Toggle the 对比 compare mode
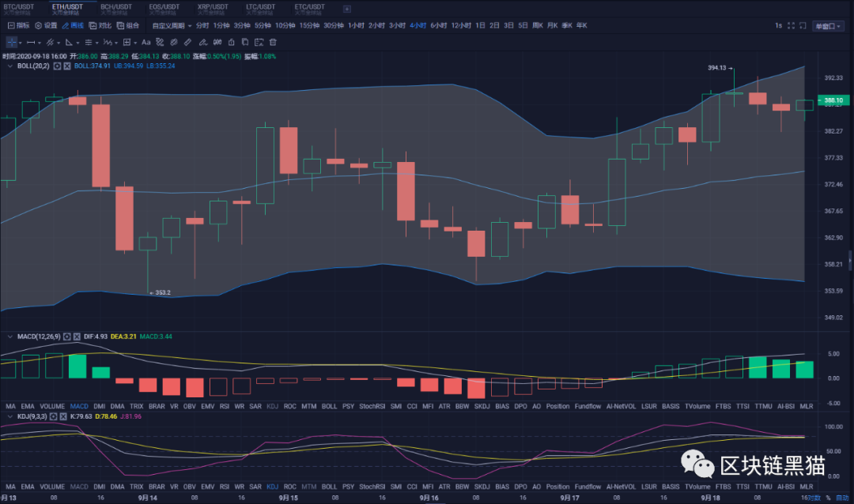Screen dimensions: 854x504 [99, 25]
